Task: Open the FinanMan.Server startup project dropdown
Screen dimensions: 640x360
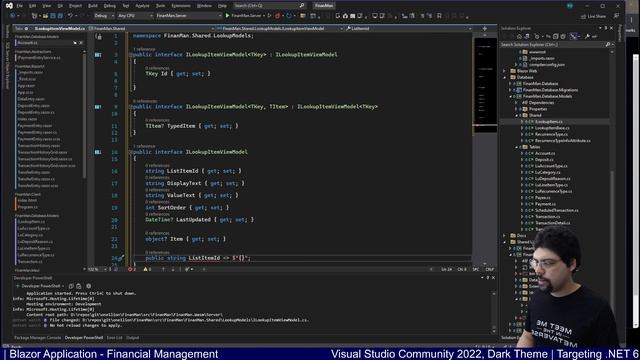Action: click(x=189, y=16)
